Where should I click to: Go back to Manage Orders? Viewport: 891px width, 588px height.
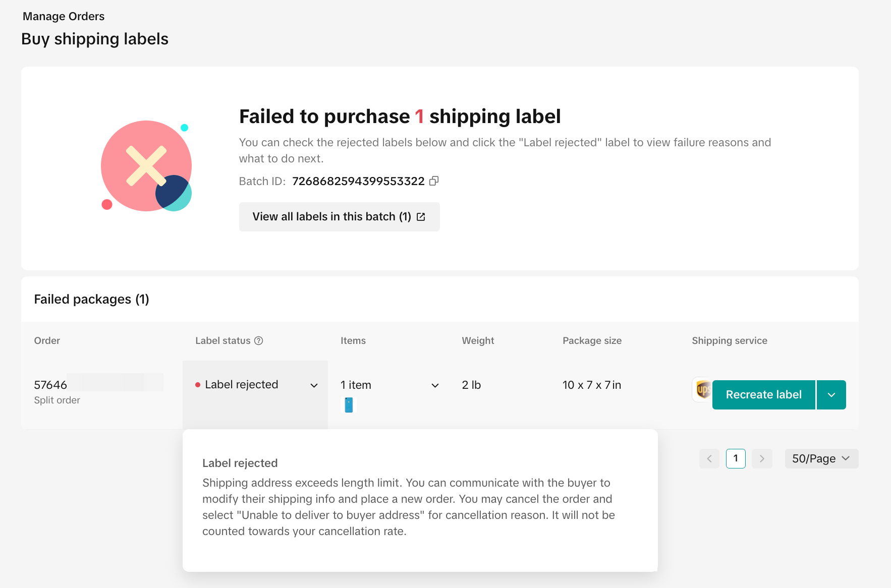64,17
